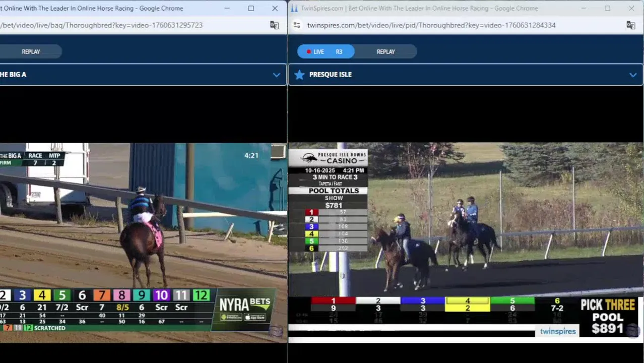Viewport: 644px width, 363px height.
Task: Minimize the Presque Isle Chrome window
Action: (584, 9)
